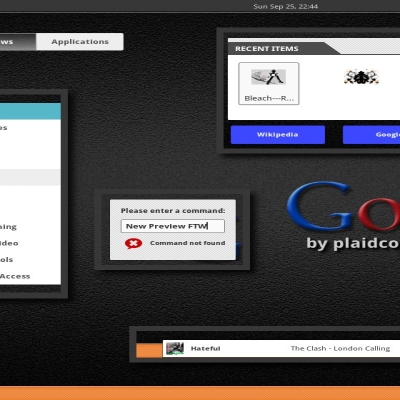Click the red error icon in the command dialog
400x400 pixels.
point(133,243)
